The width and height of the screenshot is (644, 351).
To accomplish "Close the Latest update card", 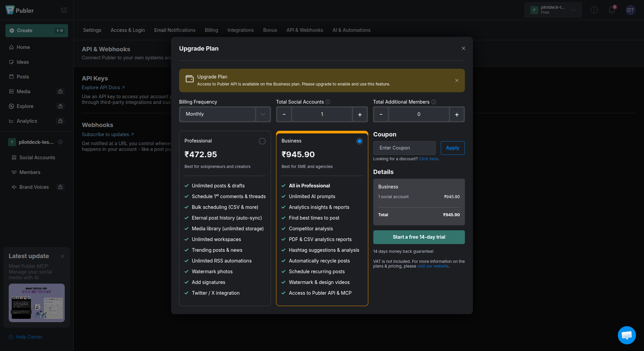I will click(x=62, y=256).
